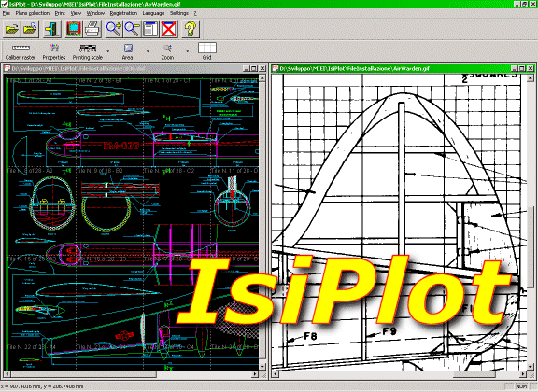Viewport: 538px width, 392px height.
Task: Open the File menu
Action: tap(7, 13)
